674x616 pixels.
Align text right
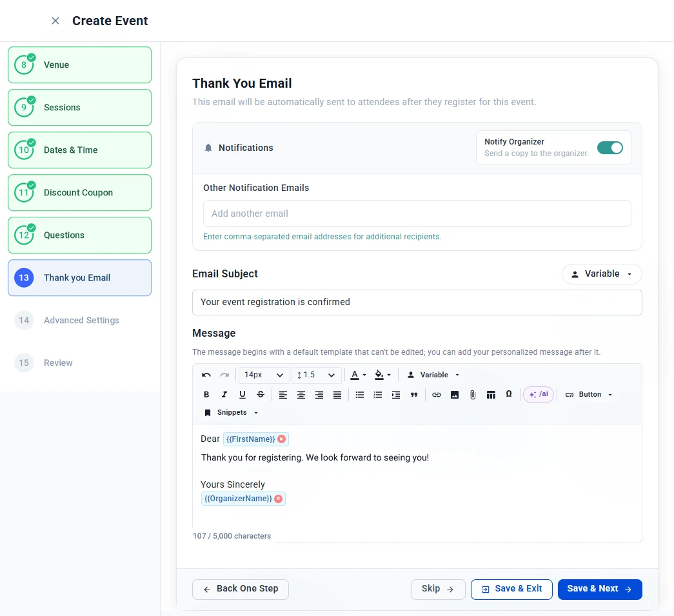[319, 395]
